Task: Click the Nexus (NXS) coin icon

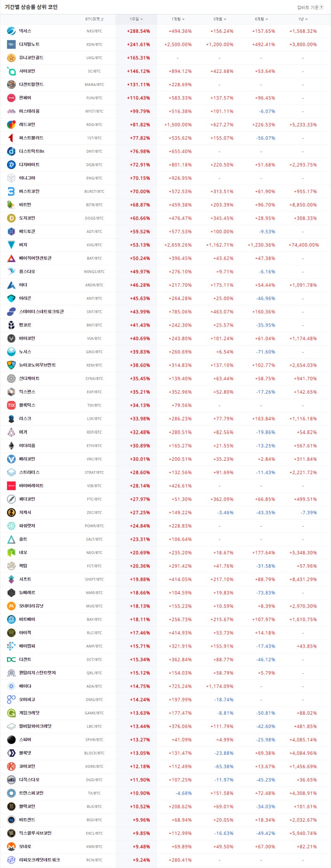Action: click(11, 31)
